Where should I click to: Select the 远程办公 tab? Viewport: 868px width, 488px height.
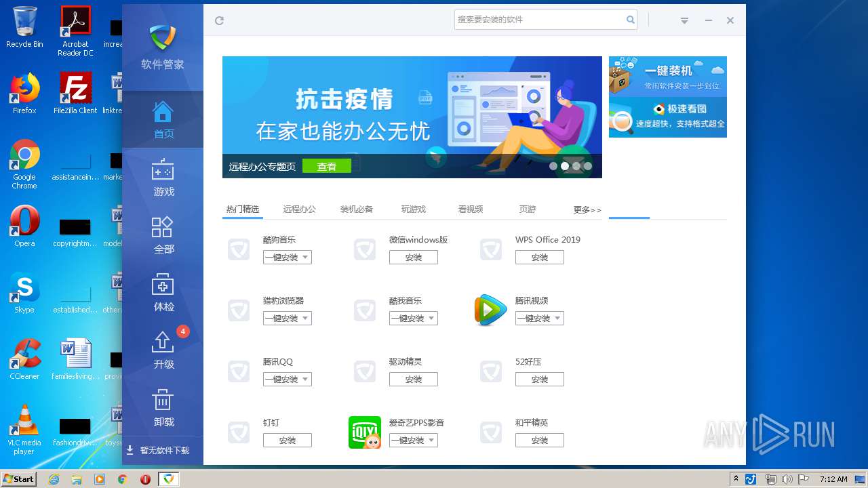[300, 209]
